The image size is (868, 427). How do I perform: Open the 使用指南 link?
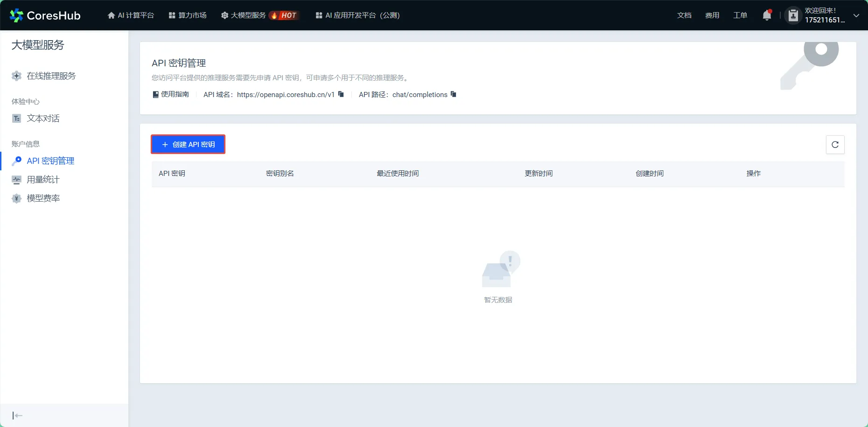[171, 94]
